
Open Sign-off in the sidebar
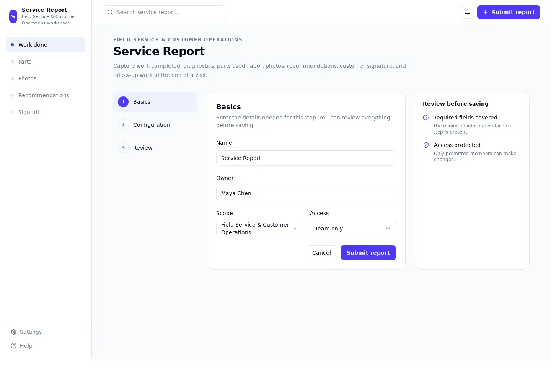point(46,112)
